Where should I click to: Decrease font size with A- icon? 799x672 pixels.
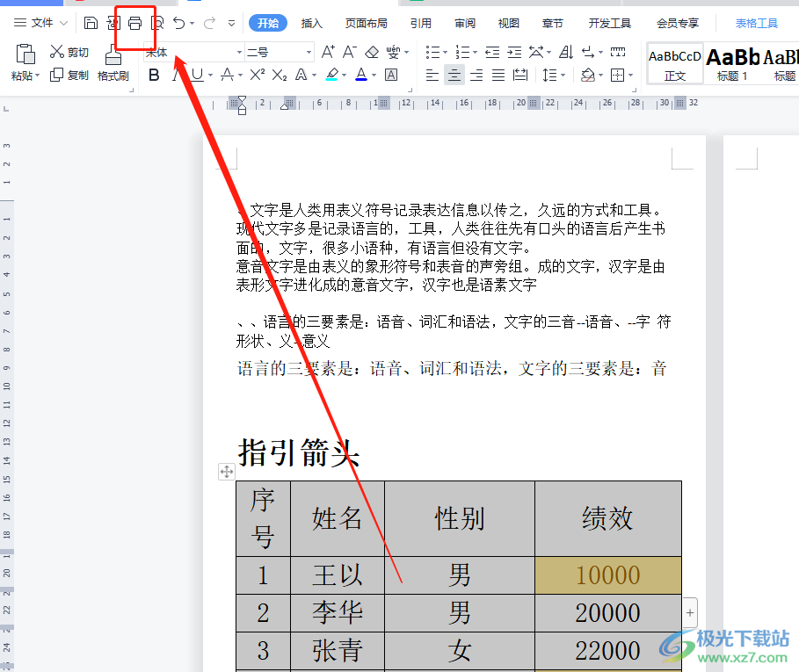[350, 52]
